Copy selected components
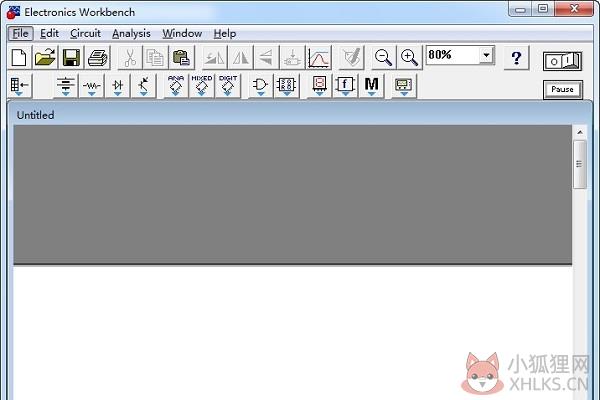Viewport: 600px width, 400px height. pos(155,58)
